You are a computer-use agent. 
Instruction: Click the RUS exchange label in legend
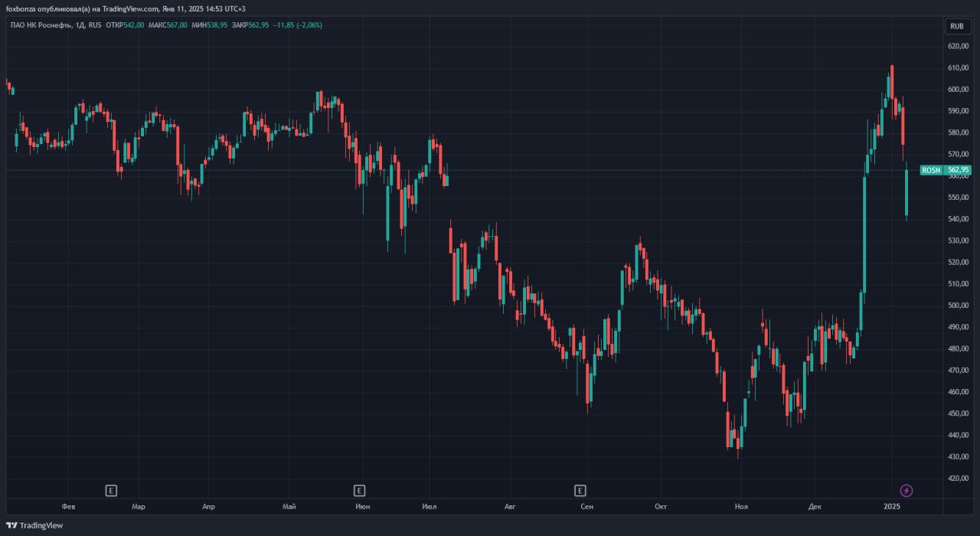[x=94, y=25]
